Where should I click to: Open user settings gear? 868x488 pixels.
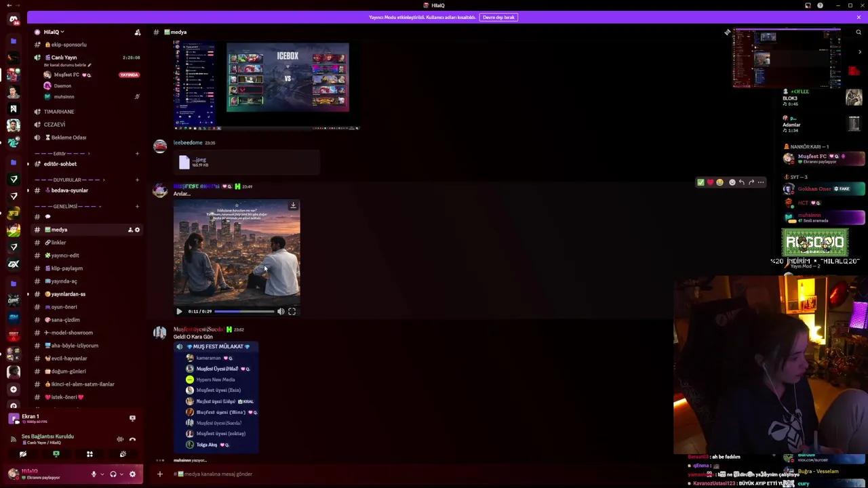[x=132, y=474]
